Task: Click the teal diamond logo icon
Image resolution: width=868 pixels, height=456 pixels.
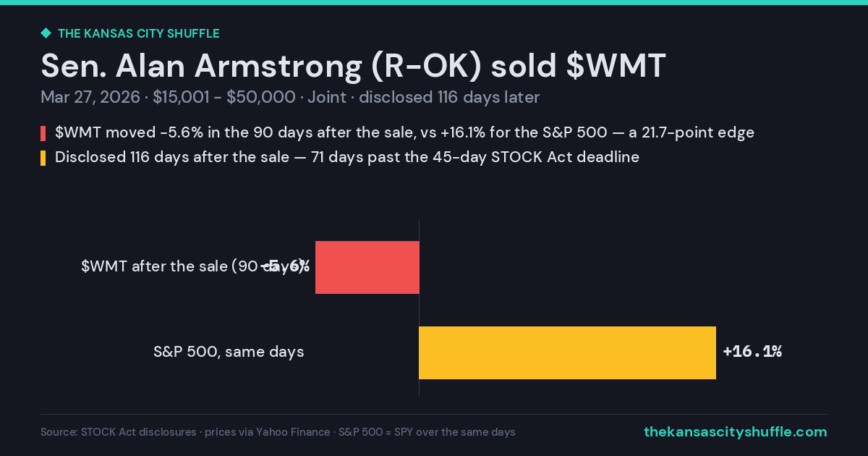Action: [x=46, y=33]
